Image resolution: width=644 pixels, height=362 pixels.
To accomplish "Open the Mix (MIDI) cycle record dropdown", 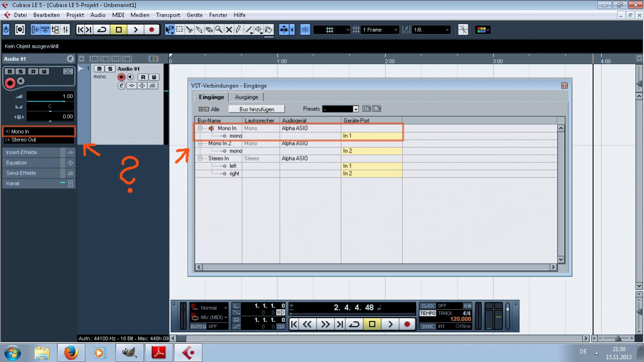I will click(x=209, y=317).
